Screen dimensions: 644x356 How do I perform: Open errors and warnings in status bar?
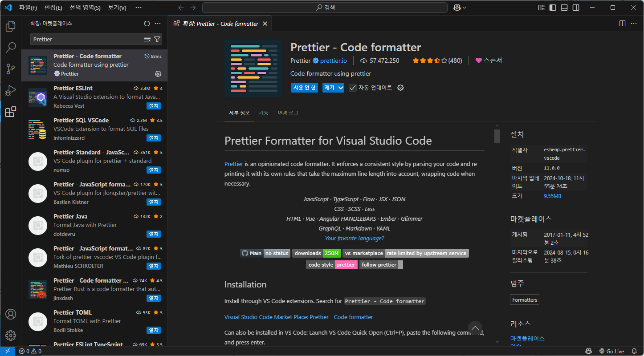(x=30, y=351)
